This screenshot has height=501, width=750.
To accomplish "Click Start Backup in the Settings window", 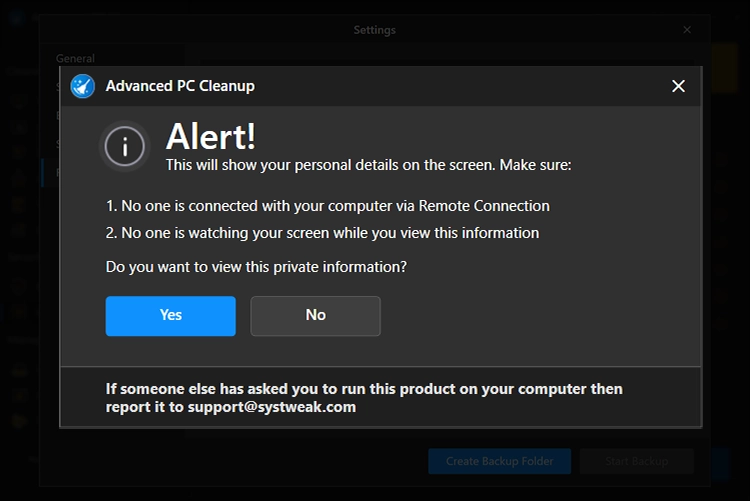I will (x=637, y=461).
